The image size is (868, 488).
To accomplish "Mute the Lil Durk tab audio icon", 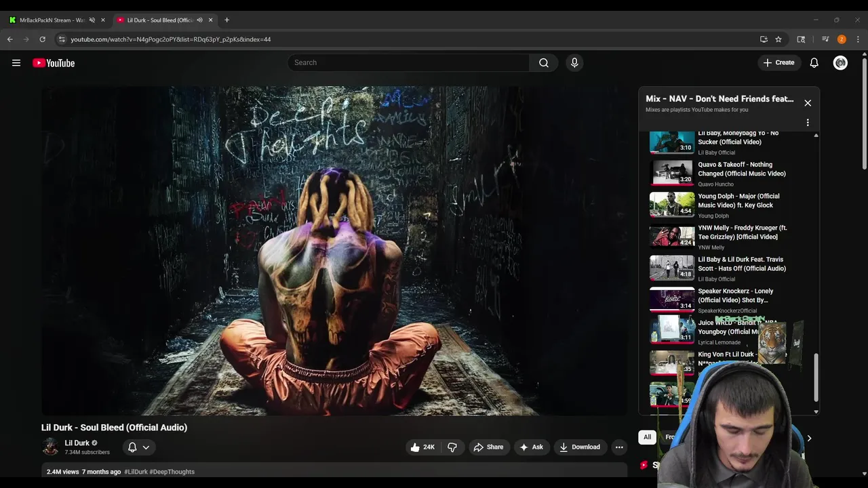I will [199, 20].
